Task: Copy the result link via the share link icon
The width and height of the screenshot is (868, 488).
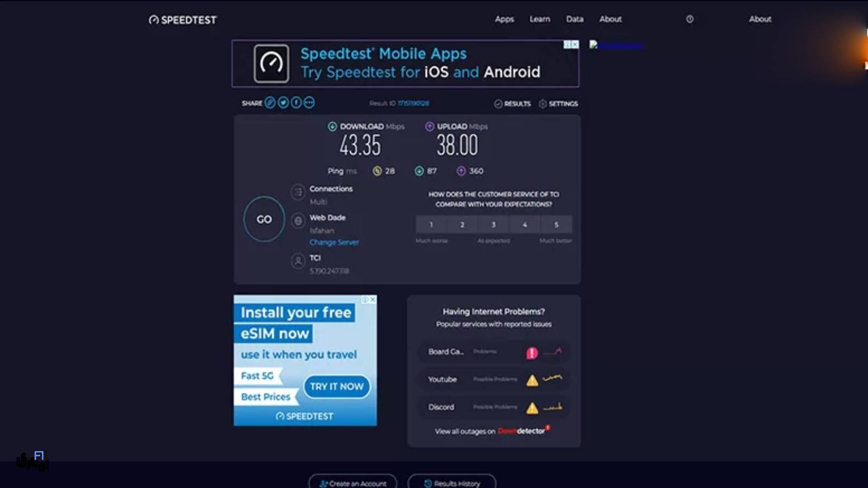Action: pos(270,102)
